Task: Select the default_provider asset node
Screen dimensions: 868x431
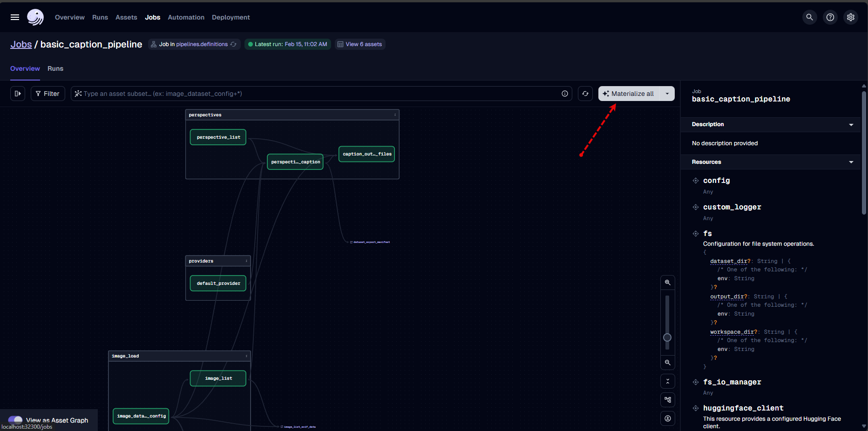Action: tap(218, 283)
